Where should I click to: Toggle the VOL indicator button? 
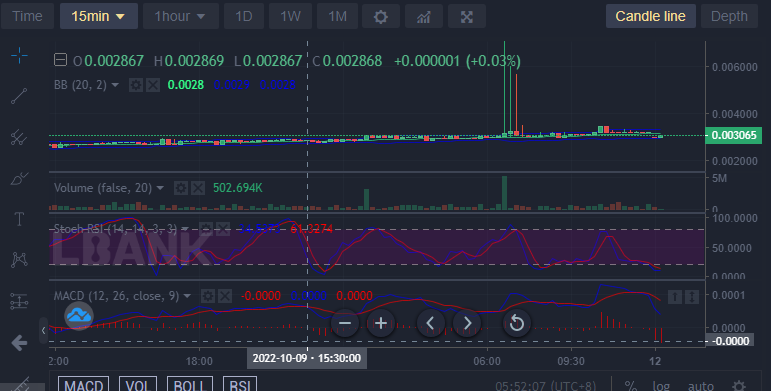tap(138, 385)
